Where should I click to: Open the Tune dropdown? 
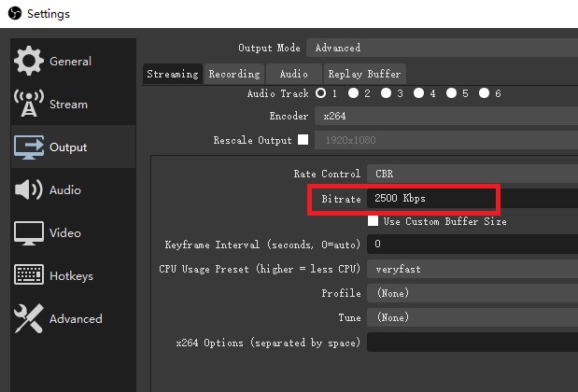point(472,317)
